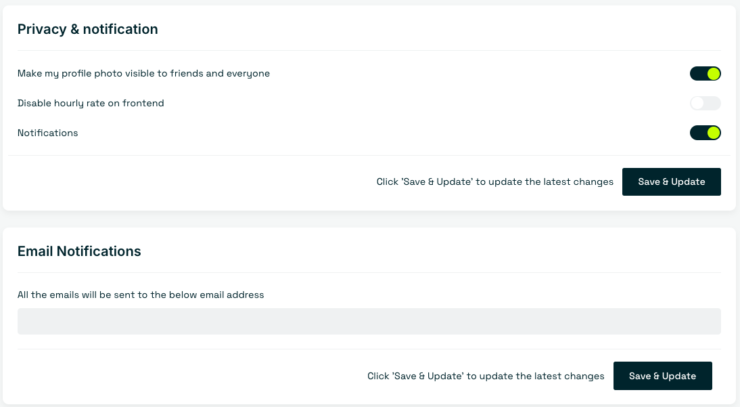Switch off the Notifications toggle

[x=705, y=133]
